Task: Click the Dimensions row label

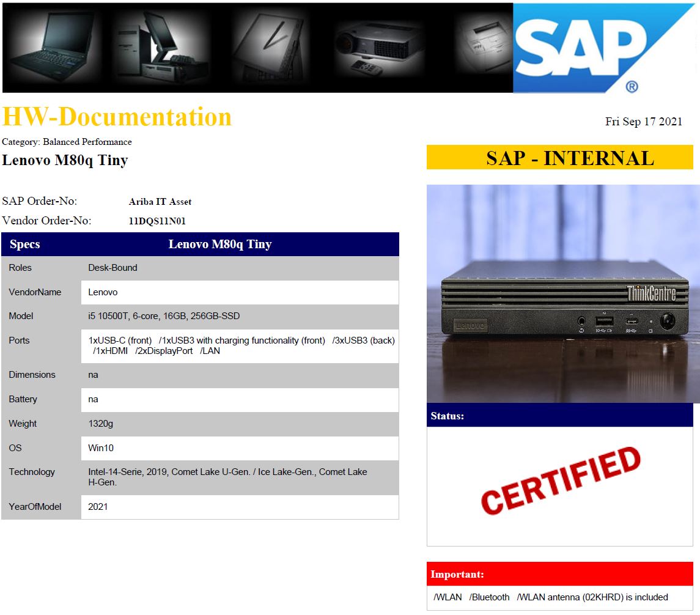Action: coord(32,375)
